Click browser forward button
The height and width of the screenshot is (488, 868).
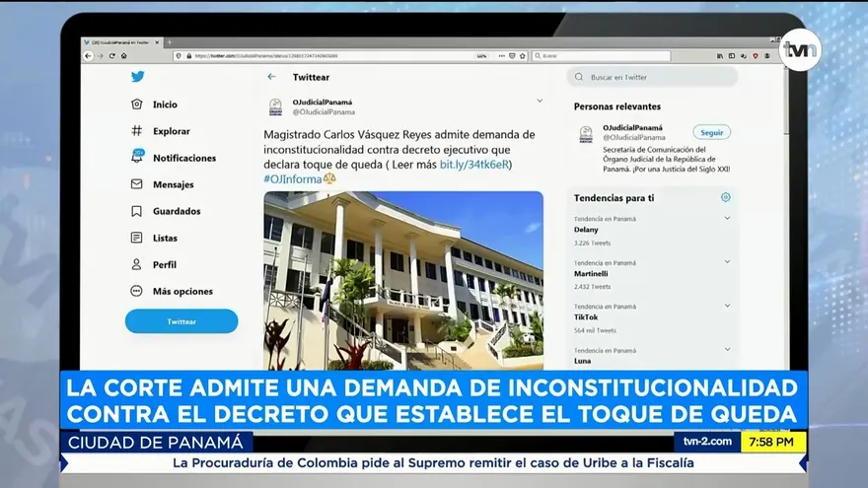[x=101, y=56]
